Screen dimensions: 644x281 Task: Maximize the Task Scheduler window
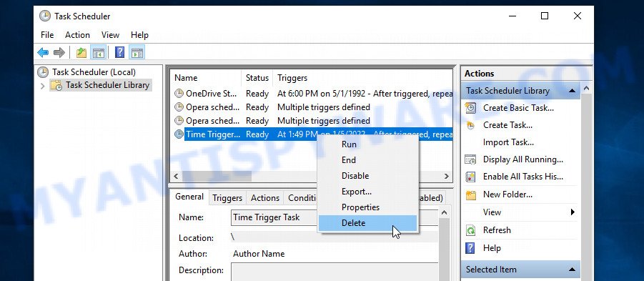(545, 16)
